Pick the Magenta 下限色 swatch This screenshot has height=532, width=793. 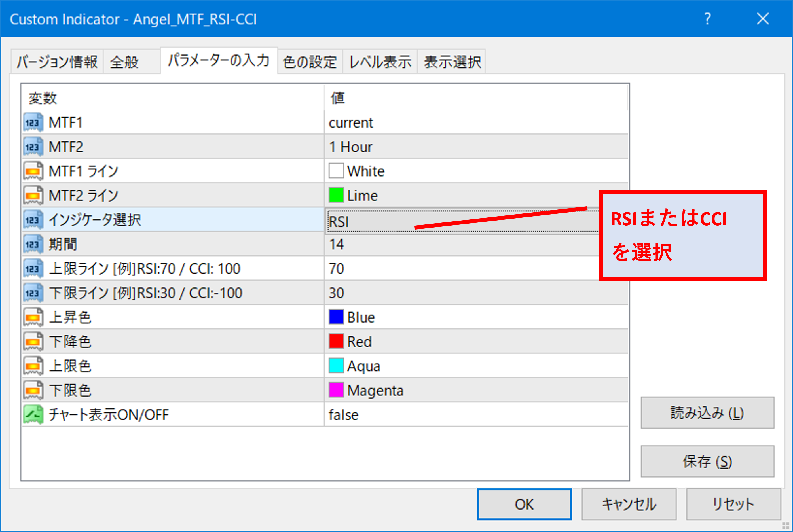click(x=336, y=390)
